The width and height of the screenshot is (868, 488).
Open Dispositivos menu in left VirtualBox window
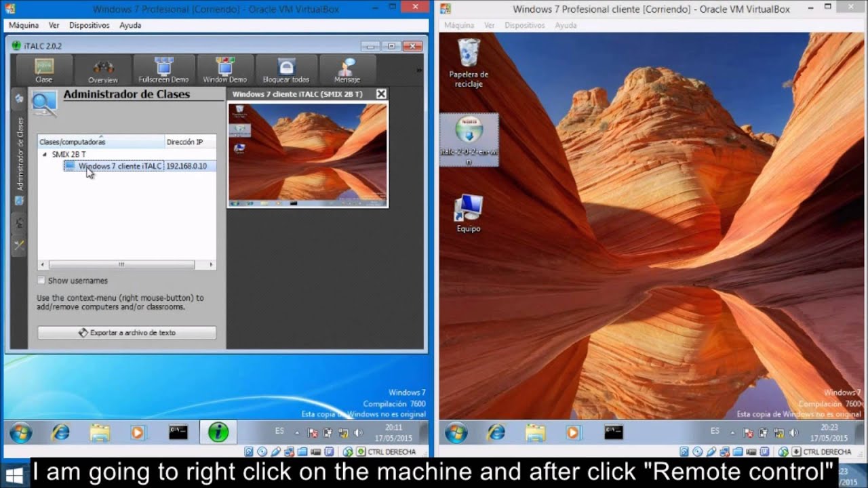pyautogui.click(x=90, y=25)
